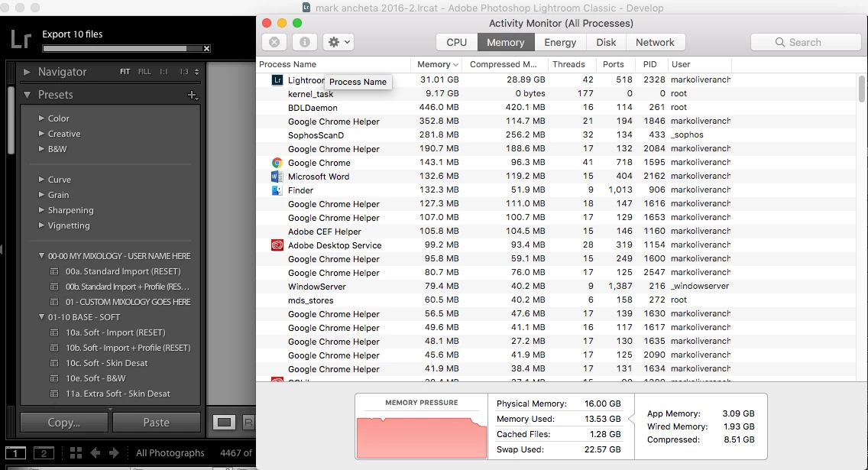868x470 pixels.
Task: Set Navigator zoom to 1:1
Action: click(x=164, y=72)
